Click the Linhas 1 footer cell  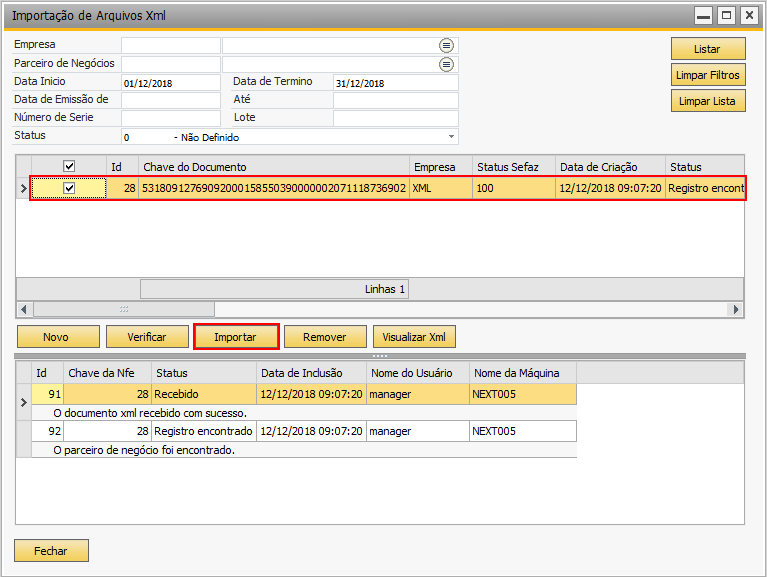[274, 289]
